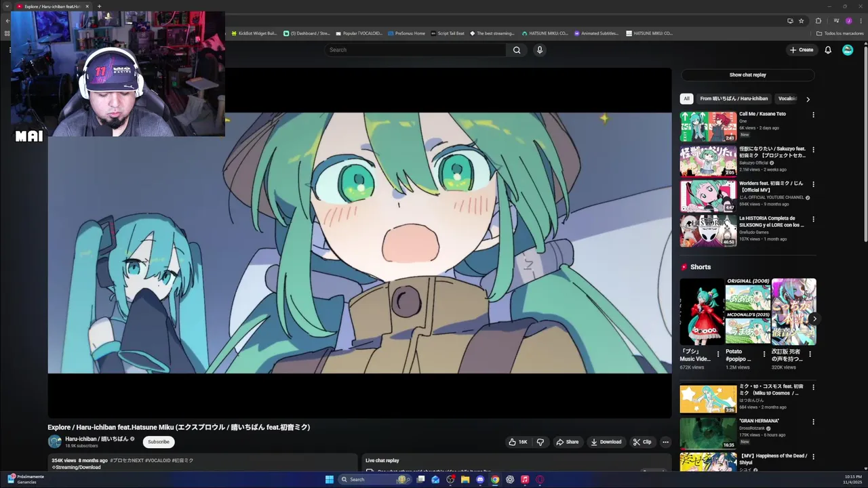Open options for the Sakuzyo feat. video
Image resolution: width=868 pixels, height=488 pixels.
[x=813, y=150]
